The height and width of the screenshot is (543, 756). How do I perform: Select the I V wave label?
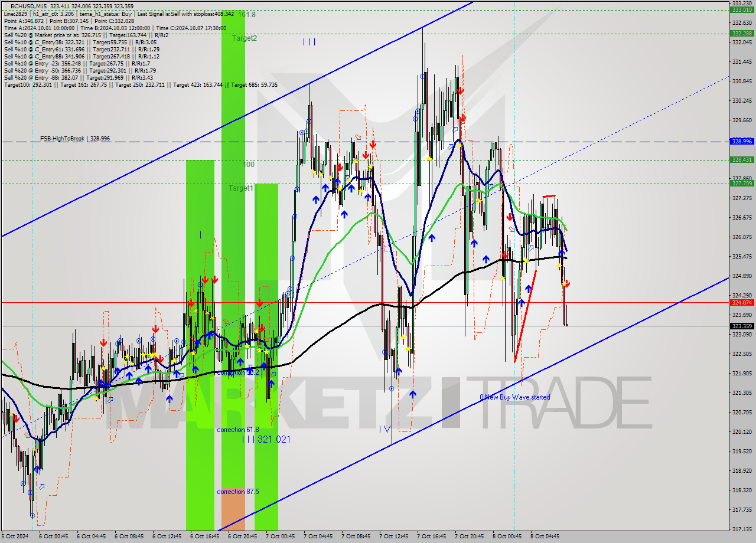pyautogui.click(x=384, y=429)
